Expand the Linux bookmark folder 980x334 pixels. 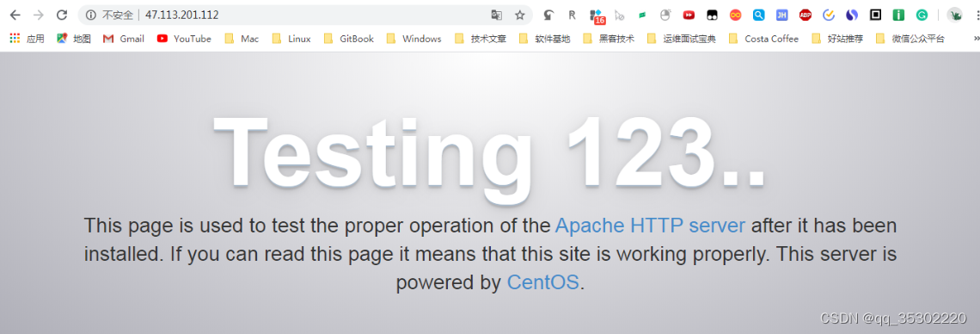(291, 39)
